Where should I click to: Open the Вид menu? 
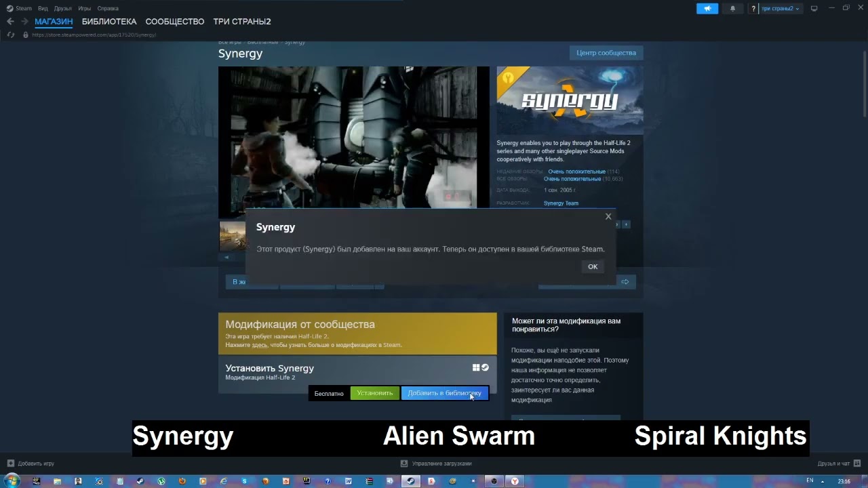(x=43, y=8)
